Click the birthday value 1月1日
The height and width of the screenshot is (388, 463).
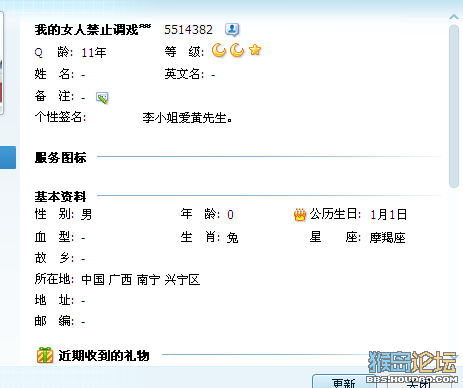tap(388, 215)
